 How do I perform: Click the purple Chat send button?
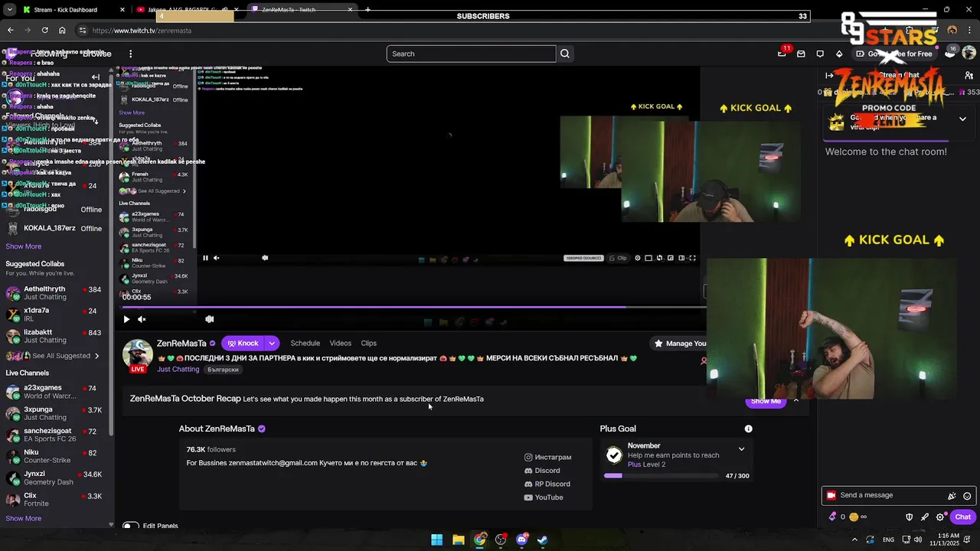962,517
